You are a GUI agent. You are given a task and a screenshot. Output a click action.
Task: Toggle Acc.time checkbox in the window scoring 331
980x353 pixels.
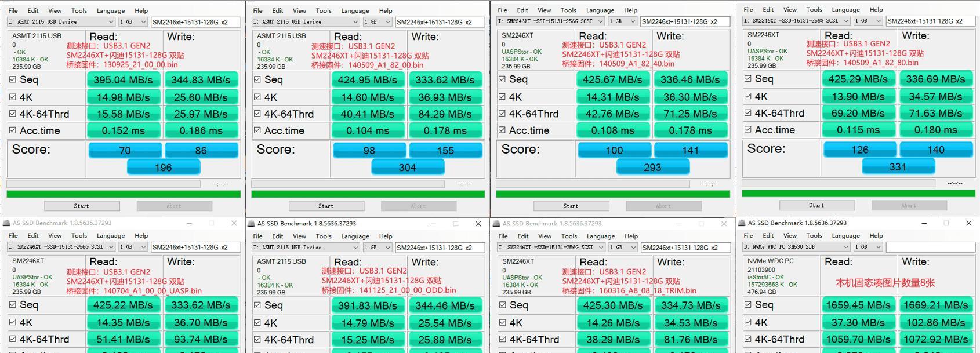pyautogui.click(x=748, y=129)
